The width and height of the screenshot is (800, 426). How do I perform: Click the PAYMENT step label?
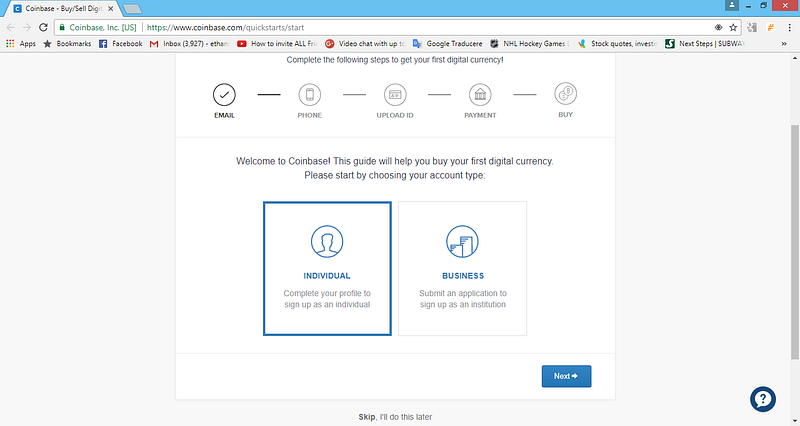coord(480,115)
